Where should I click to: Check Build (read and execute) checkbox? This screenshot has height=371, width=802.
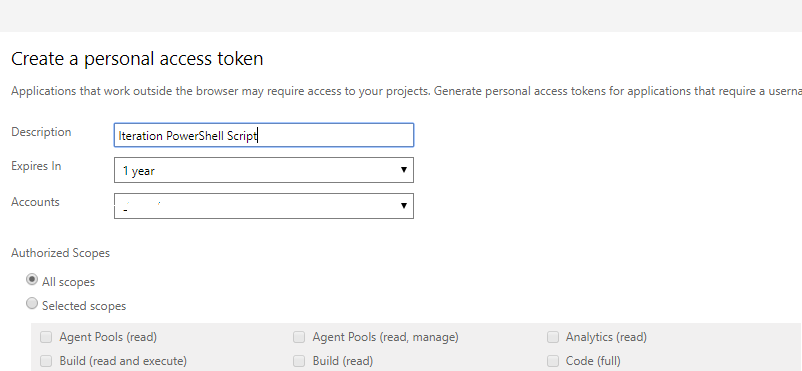tap(46, 361)
